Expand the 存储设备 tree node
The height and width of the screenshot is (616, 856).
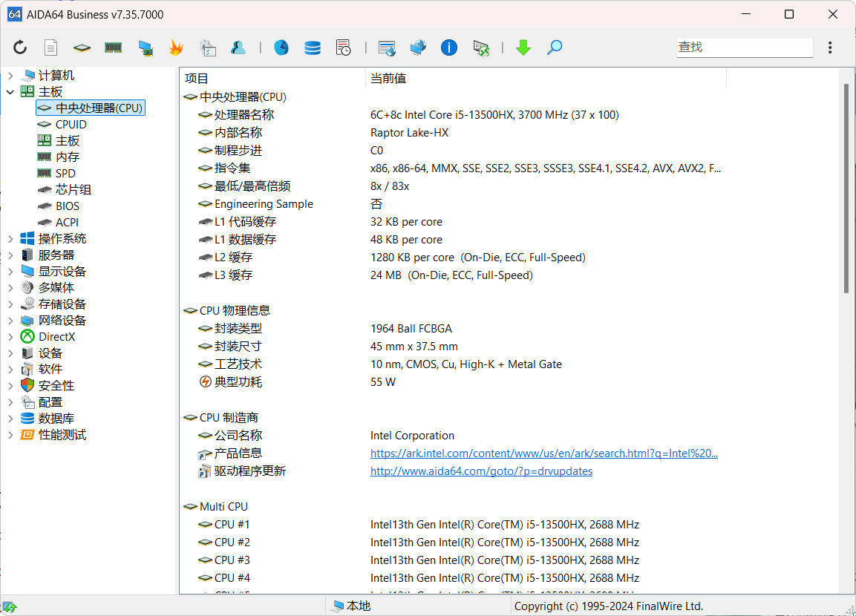[x=10, y=304]
